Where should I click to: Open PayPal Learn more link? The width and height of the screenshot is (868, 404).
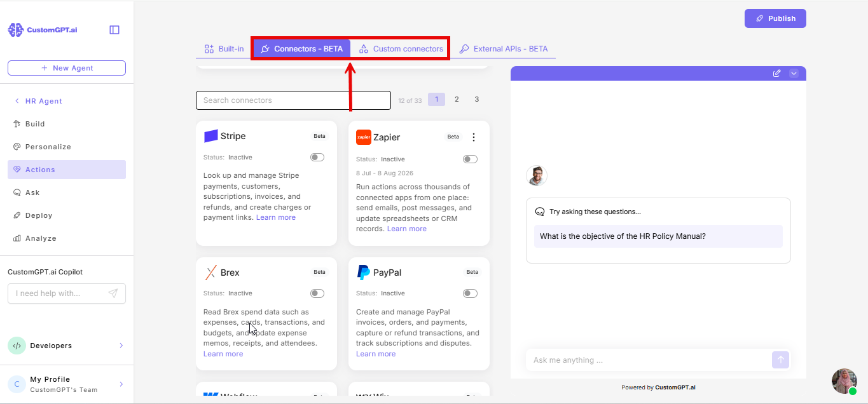[x=376, y=354]
